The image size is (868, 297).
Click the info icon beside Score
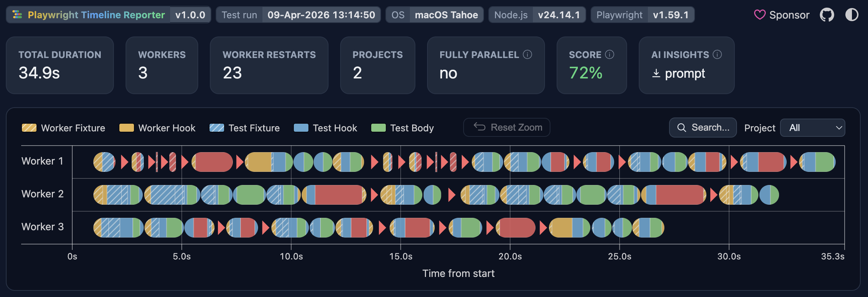(610, 54)
